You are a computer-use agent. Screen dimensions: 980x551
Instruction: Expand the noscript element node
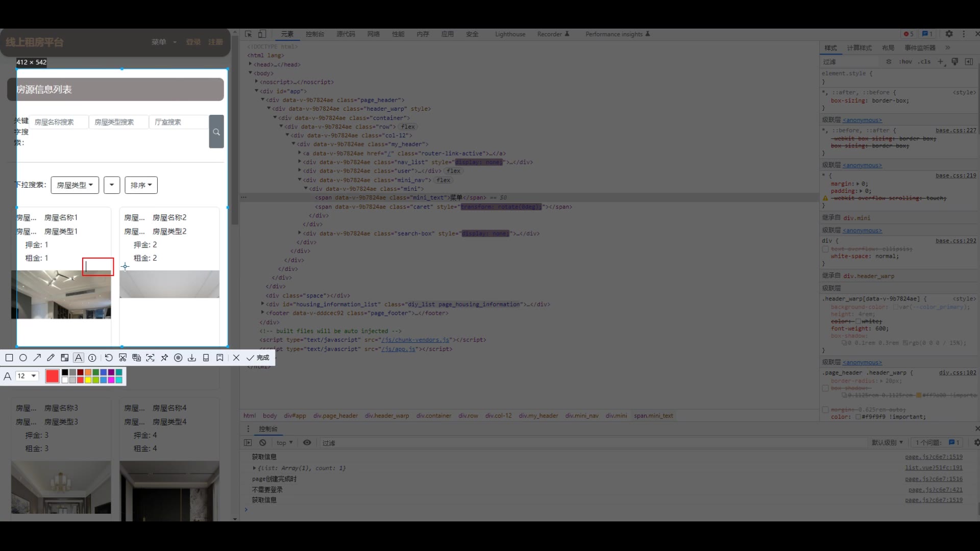click(x=257, y=82)
